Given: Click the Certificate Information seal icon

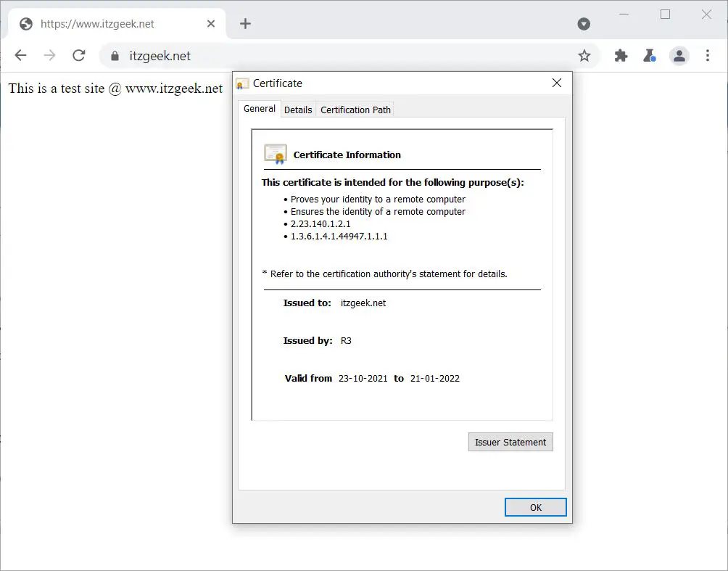Looking at the screenshot, I should click(276, 154).
